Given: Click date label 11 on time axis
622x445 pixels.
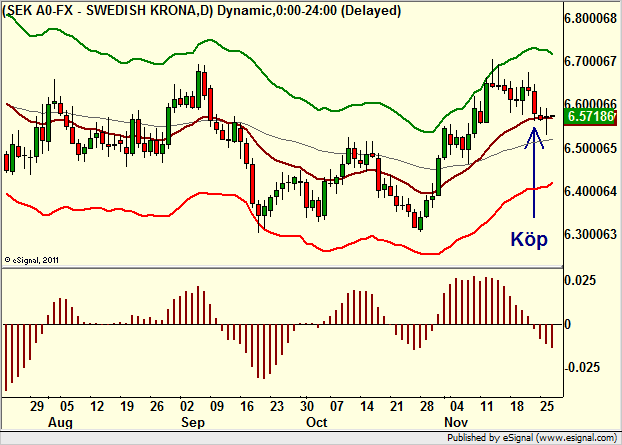Looking at the screenshot, I should coord(487,407).
